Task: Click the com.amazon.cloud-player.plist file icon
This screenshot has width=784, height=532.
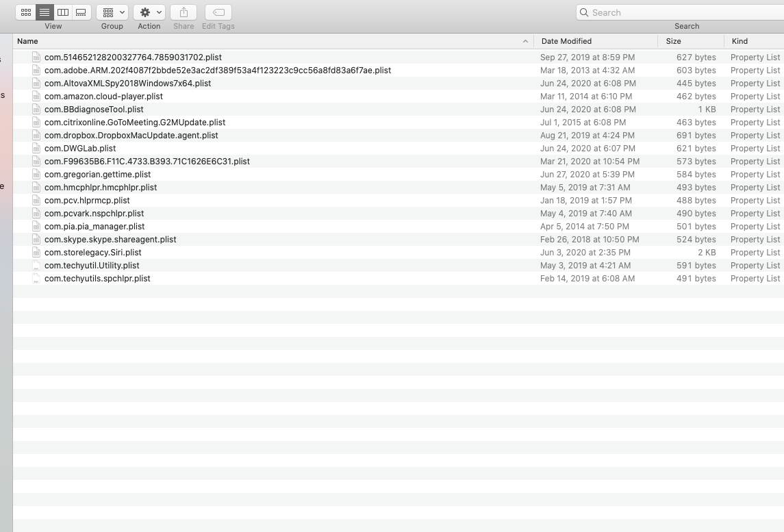Action: [36, 96]
